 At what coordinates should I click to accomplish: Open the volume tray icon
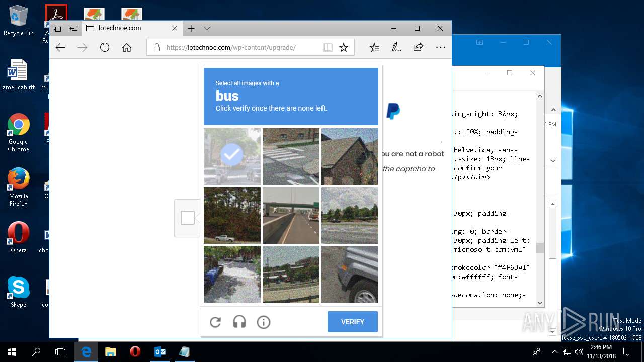(x=579, y=352)
